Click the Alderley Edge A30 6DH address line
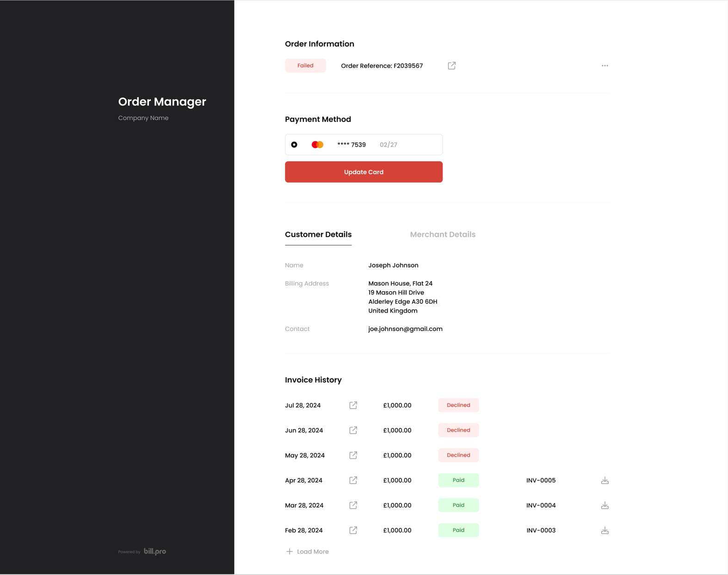Image resolution: width=728 pixels, height=575 pixels. point(402,302)
